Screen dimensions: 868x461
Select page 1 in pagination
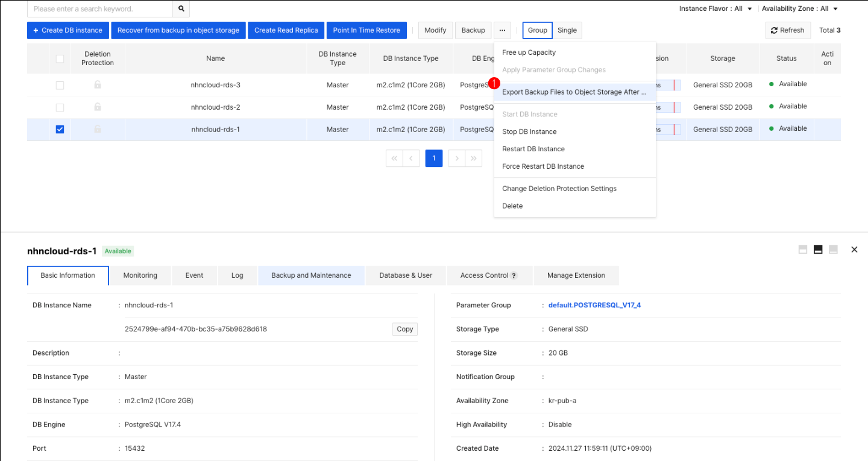pyautogui.click(x=434, y=158)
